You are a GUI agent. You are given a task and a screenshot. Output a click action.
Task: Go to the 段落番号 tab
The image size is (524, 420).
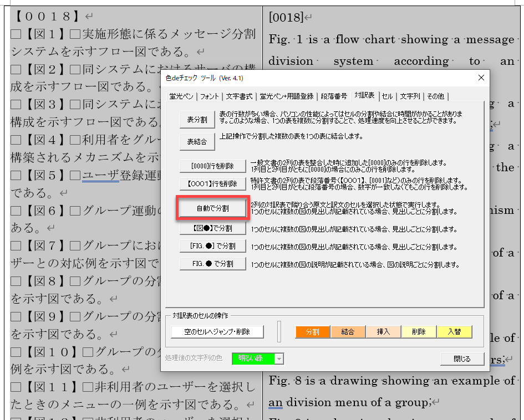click(x=333, y=96)
